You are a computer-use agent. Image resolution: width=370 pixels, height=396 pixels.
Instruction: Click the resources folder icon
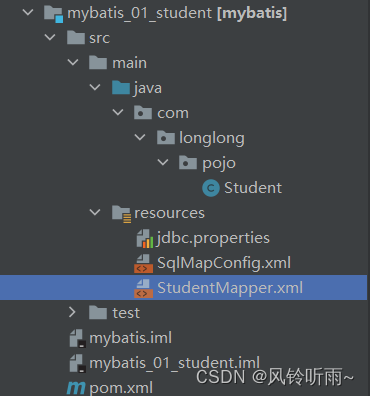(121, 214)
